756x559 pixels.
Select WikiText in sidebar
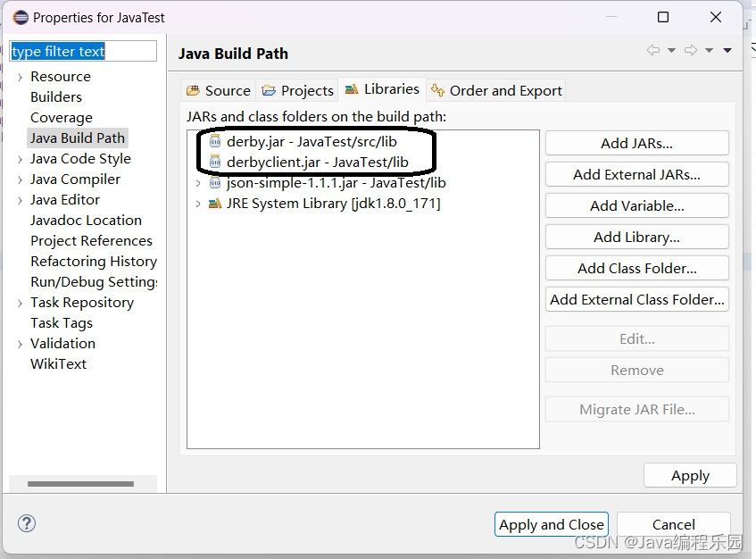(x=58, y=364)
